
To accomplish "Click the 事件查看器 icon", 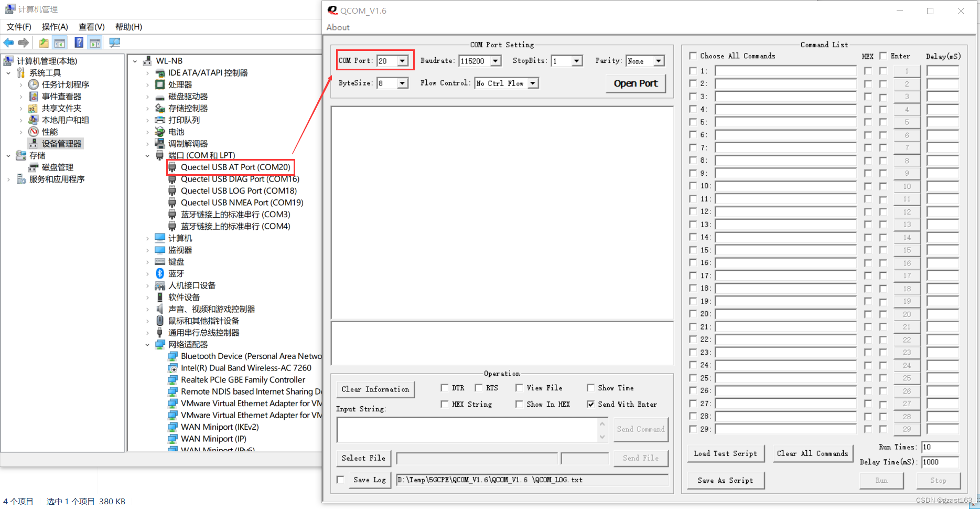I will 33,96.
